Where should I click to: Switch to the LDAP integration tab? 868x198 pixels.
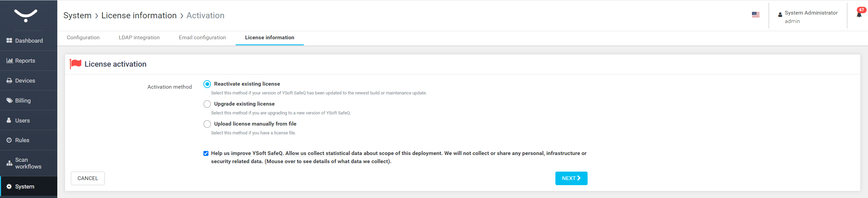click(x=139, y=38)
